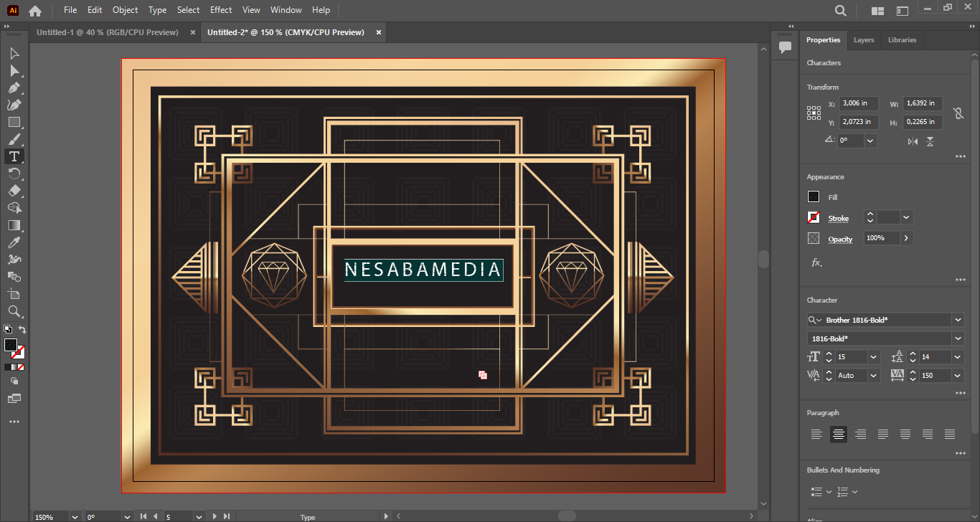Open the Effect menu
The image size is (980, 522).
221,10
